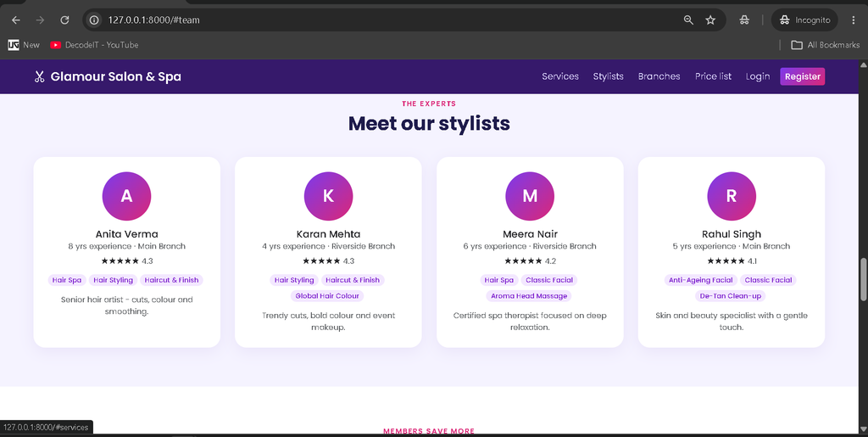Click Karan's bio 'Trendy cuts, bold colour' text
This screenshot has height=437, width=868.
tap(328, 322)
